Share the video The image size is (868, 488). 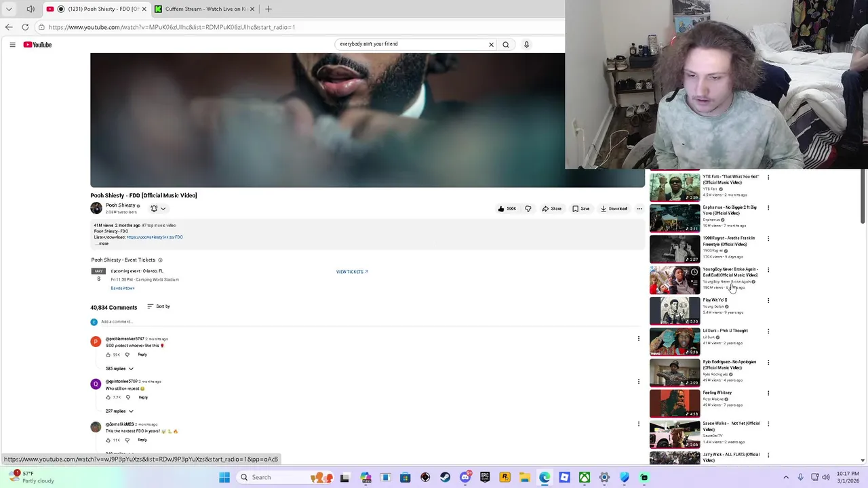[552, 209]
